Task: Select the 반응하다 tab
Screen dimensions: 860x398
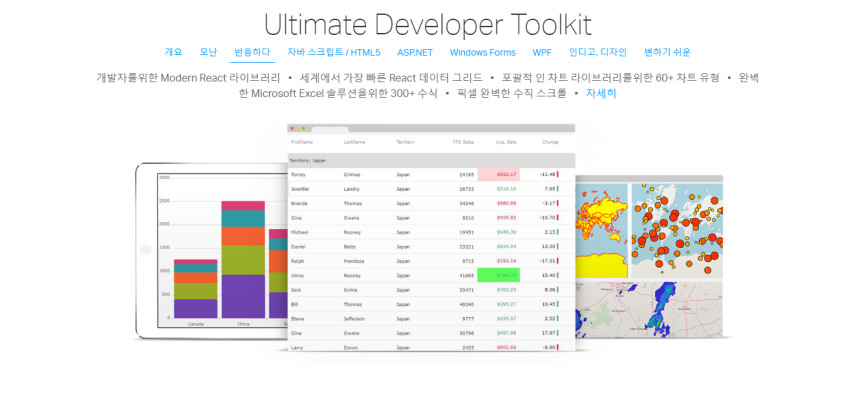Action: click(x=252, y=53)
